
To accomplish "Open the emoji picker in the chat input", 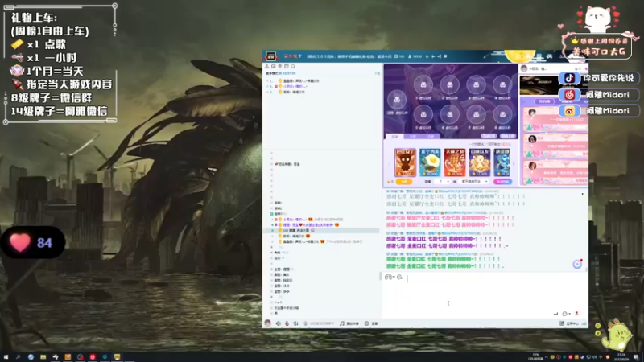I will point(388,277).
